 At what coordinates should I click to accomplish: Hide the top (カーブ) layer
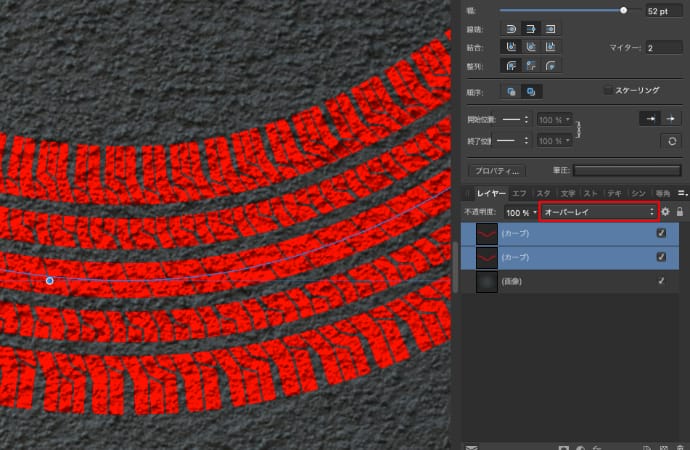pos(660,233)
